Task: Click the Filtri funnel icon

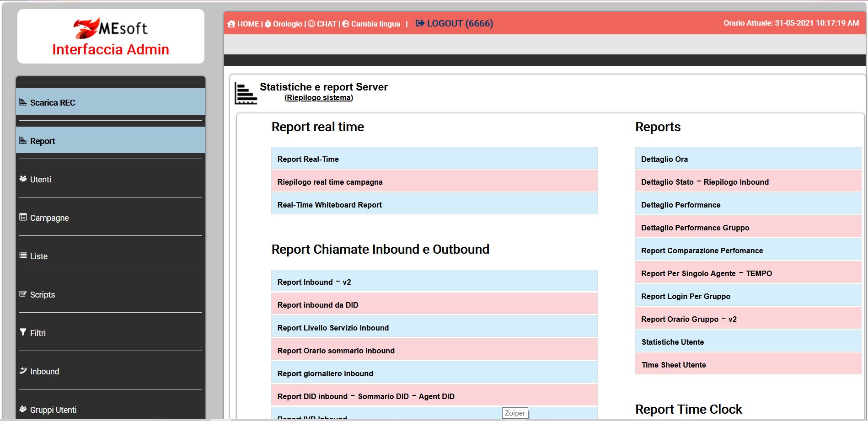Action: (23, 332)
